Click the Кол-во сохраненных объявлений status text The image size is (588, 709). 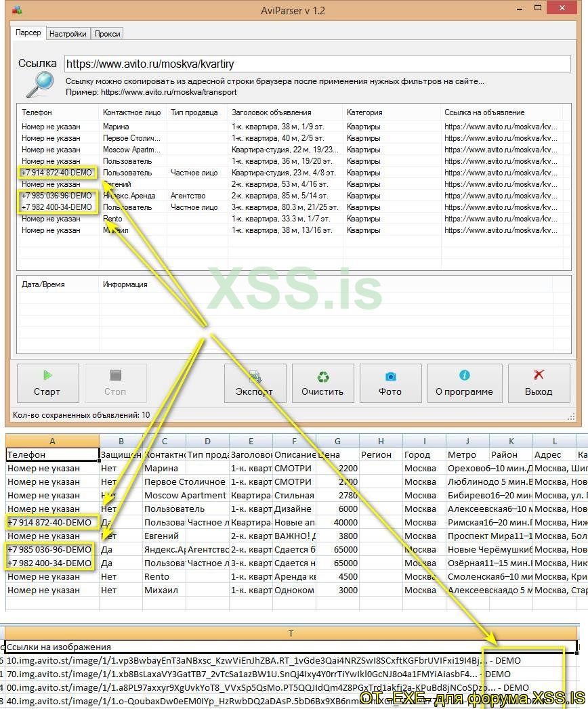(x=81, y=415)
